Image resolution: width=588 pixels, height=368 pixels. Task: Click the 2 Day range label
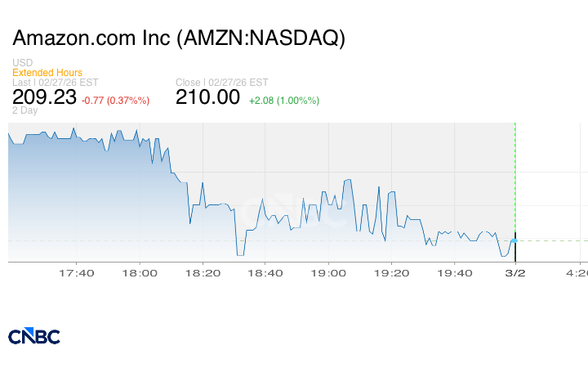coord(24,110)
